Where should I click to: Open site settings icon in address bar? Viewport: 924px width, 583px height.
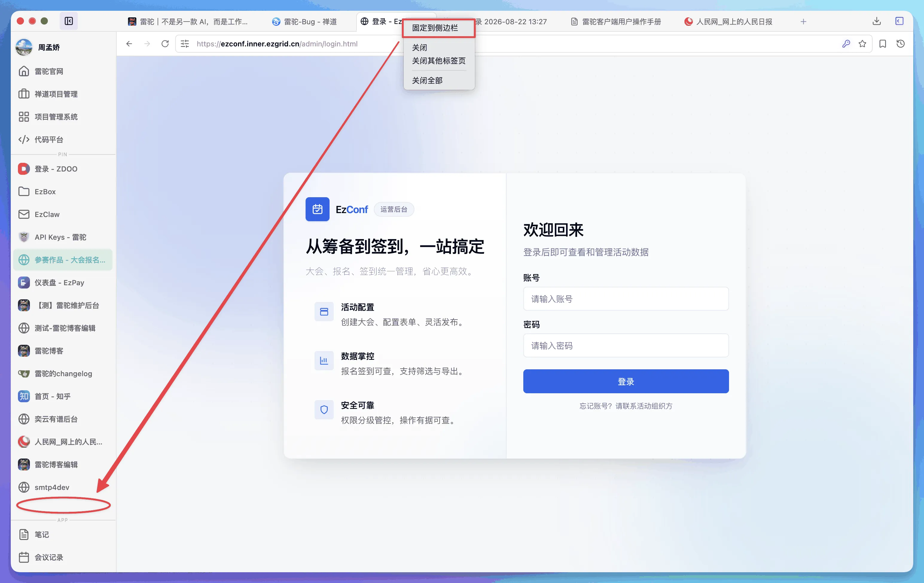tap(185, 44)
